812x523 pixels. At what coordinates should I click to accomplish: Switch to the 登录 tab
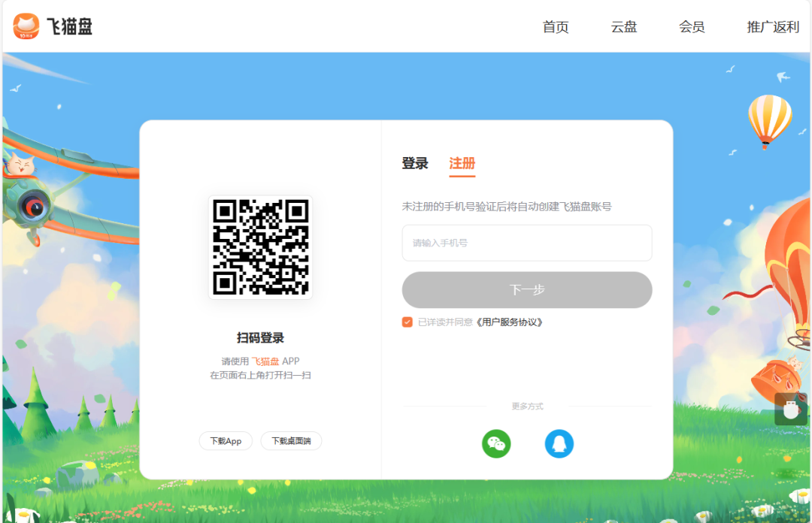point(415,164)
